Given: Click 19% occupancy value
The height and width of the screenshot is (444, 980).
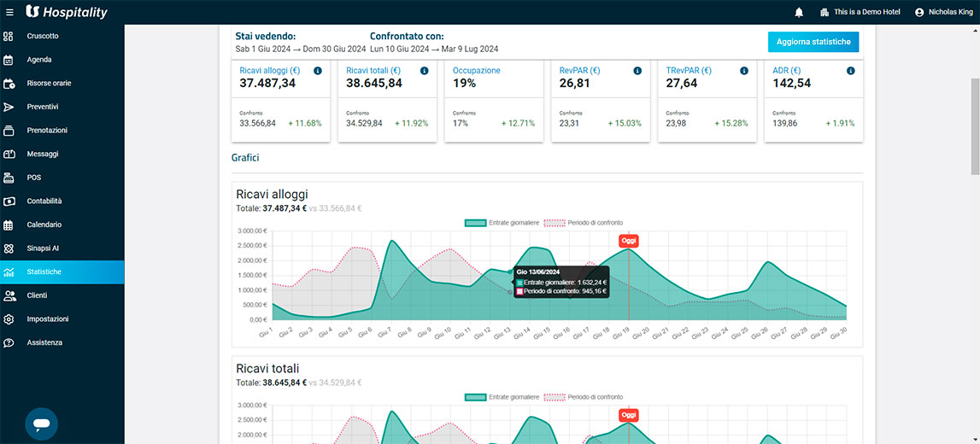Looking at the screenshot, I should (465, 84).
